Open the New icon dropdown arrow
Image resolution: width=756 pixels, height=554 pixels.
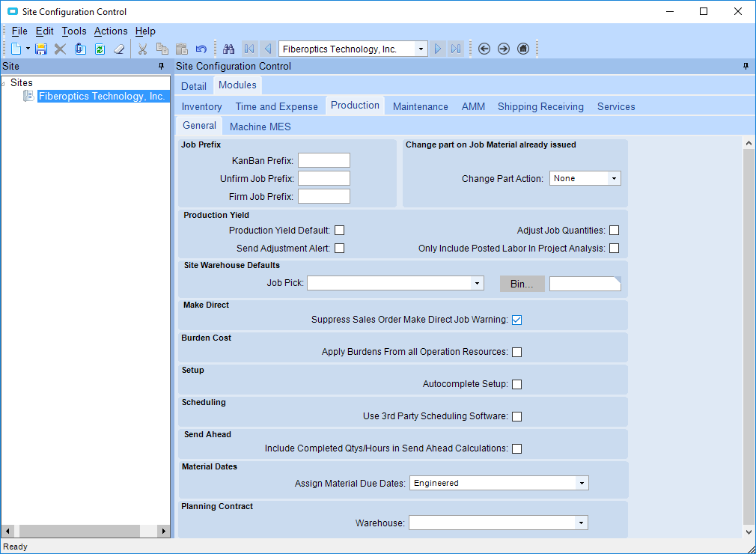pos(28,49)
